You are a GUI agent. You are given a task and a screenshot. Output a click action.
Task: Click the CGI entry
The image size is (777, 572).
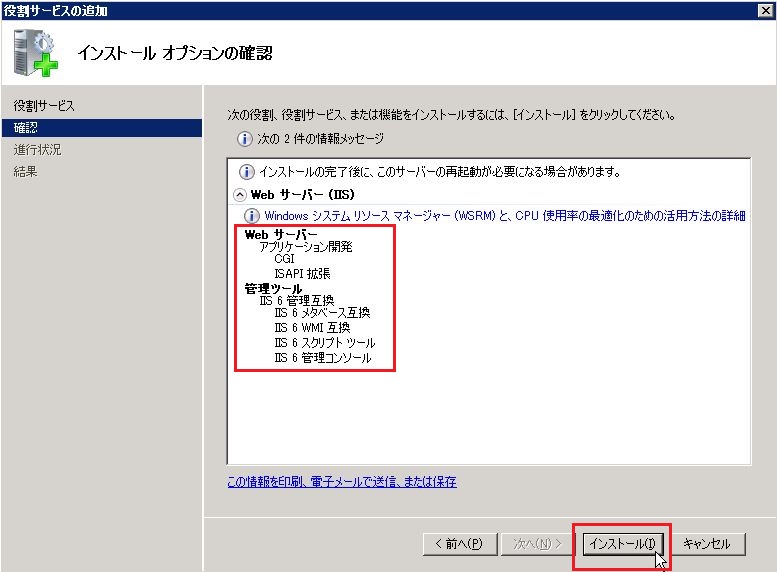(x=284, y=259)
